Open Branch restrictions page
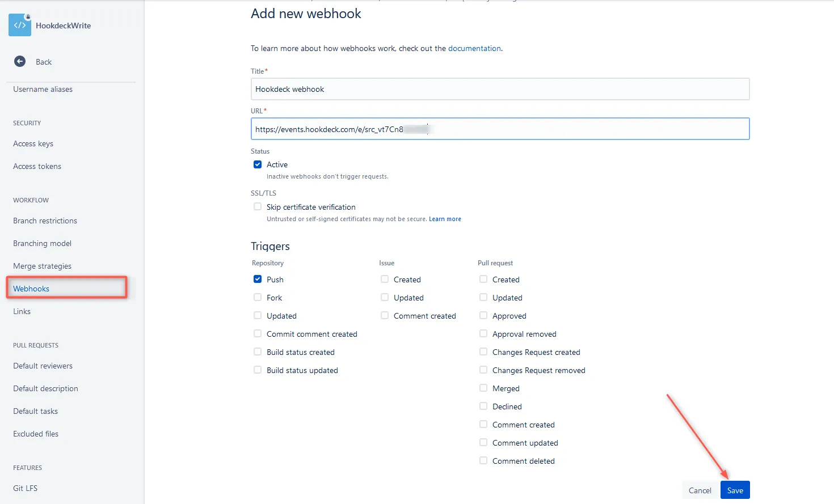834x504 pixels. pyautogui.click(x=45, y=221)
